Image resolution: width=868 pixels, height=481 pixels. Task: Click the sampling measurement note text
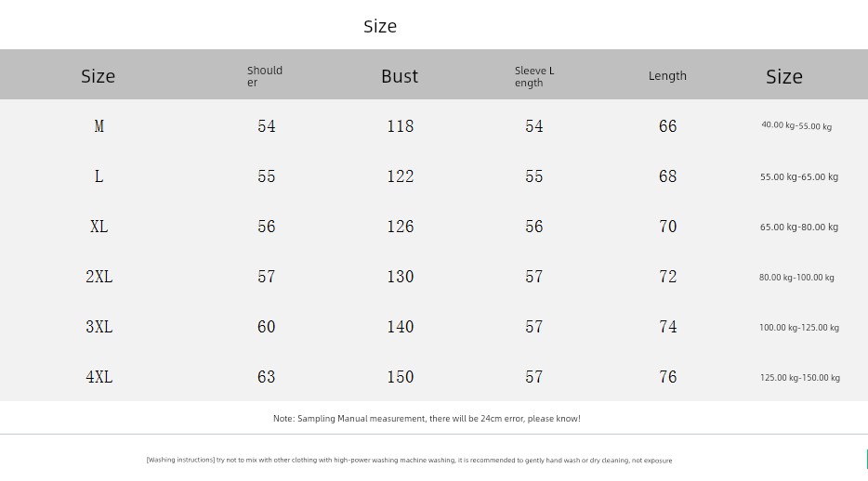click(427, 419)
